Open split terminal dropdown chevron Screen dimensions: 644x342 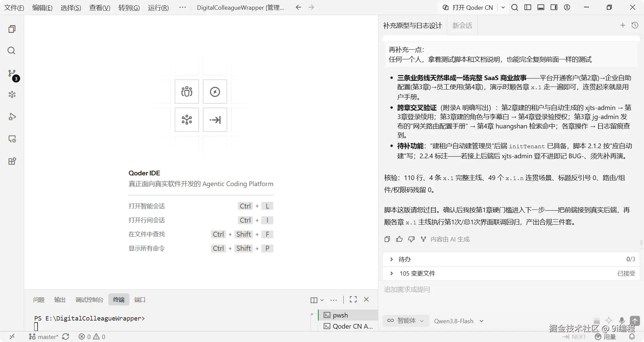(x=322, y=300)
